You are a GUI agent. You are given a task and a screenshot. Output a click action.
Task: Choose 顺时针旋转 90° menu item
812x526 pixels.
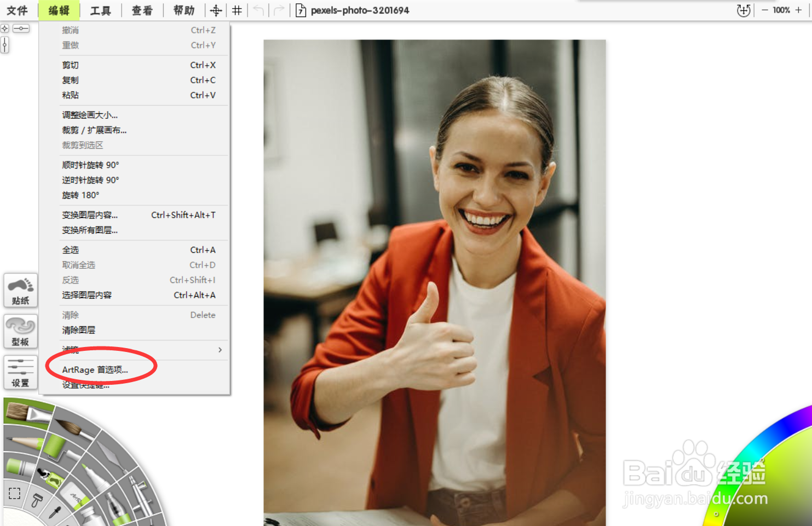coord(134,165)
